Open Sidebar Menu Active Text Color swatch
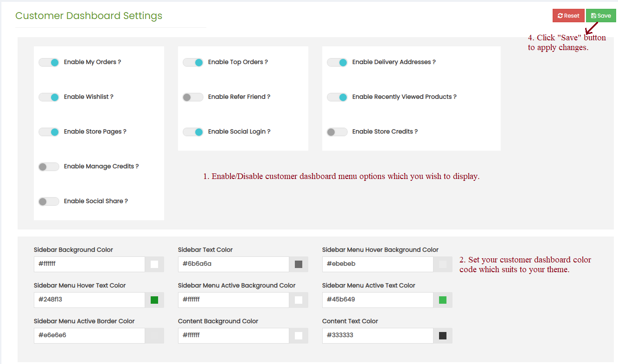 [443, 300]
